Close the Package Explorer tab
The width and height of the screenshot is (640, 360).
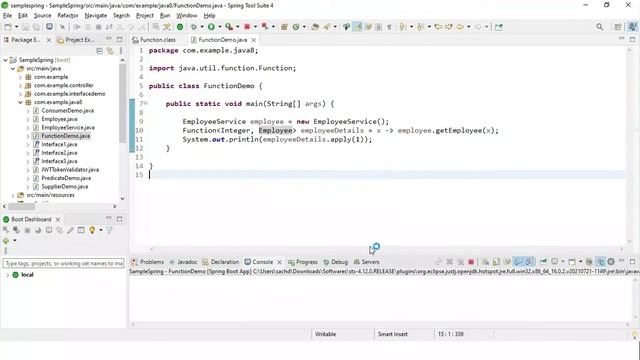(49, 40)
